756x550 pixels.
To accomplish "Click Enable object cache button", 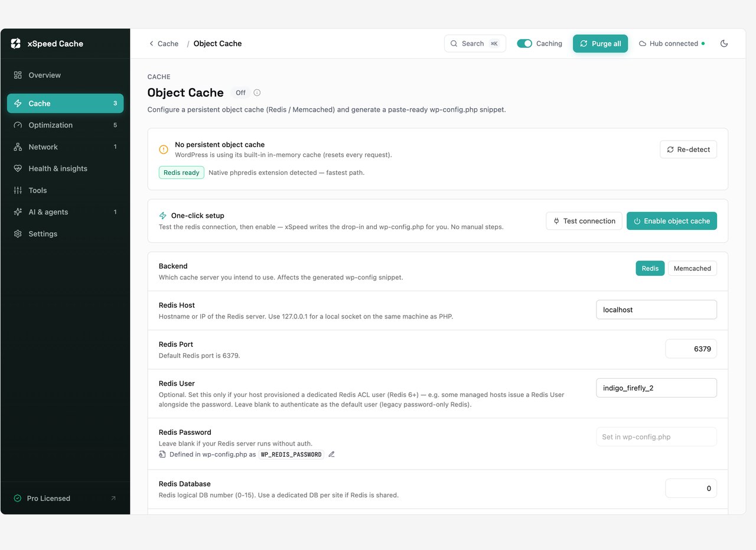I will (672, 221).
